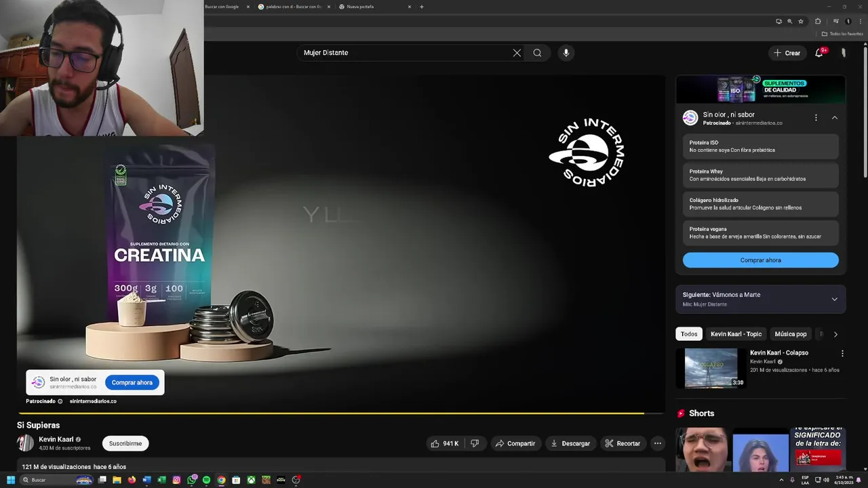Open a new browser tab
The image size is (868, 488).
coord(422,7)
